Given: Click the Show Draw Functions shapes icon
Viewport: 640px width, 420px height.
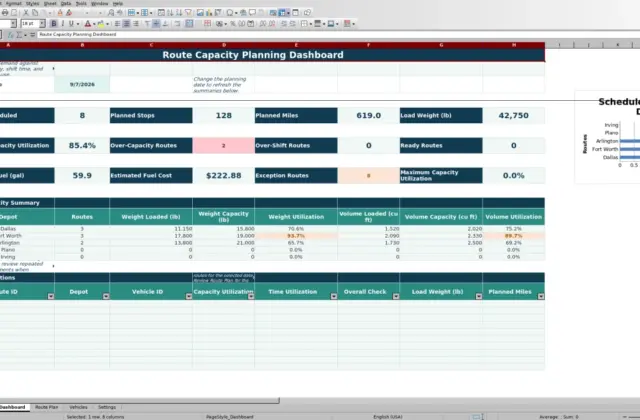Looking at the screenshot, I should point(307,13).
